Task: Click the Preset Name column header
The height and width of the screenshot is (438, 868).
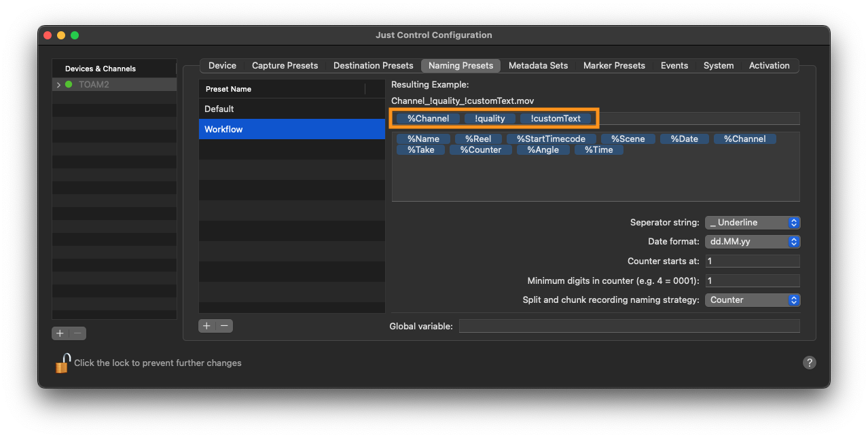Action: (x=282, y=89)
